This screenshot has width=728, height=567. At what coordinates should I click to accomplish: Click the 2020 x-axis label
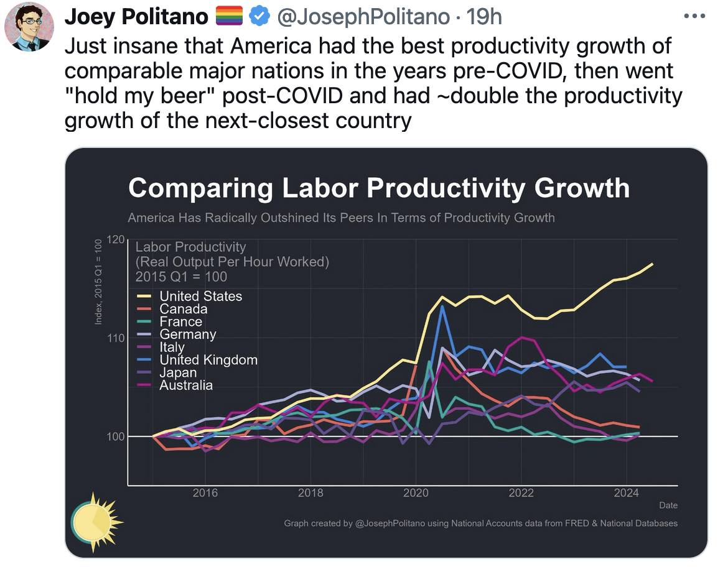(x=416, y=494)
